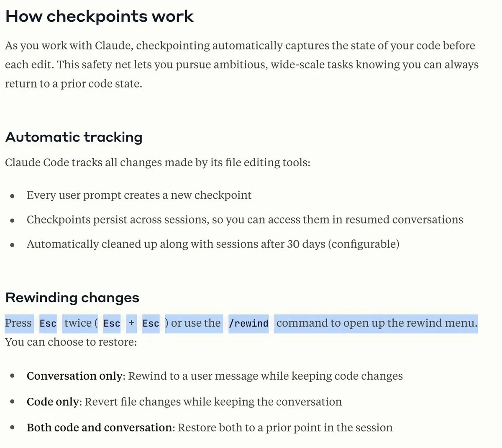
Task: Click the Esc key right after "twice ("
Action: pyautogui.click(x=112, y=324)
